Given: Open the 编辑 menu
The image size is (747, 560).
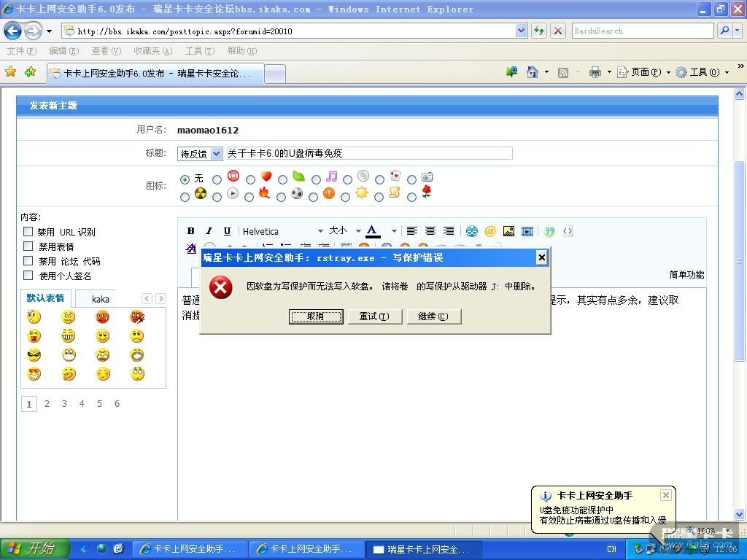Looking at the screenshot, I should [x=64, y=50].
